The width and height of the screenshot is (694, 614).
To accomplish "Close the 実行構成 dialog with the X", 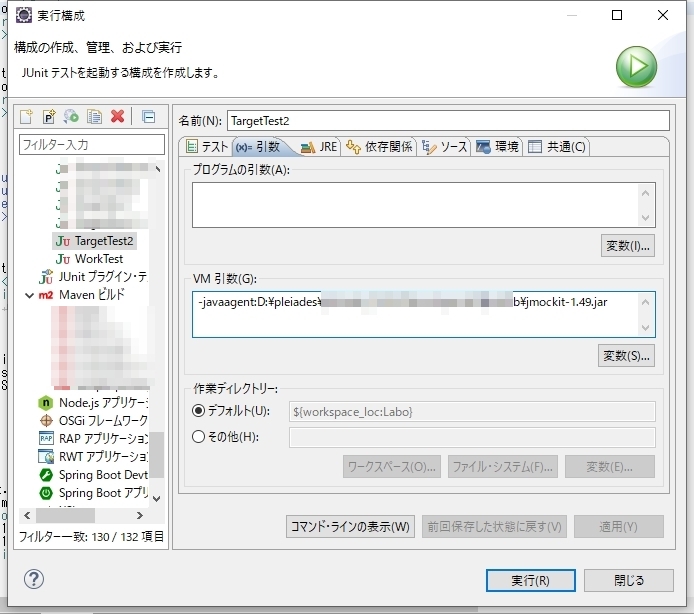I will click(x=663, y=15).
